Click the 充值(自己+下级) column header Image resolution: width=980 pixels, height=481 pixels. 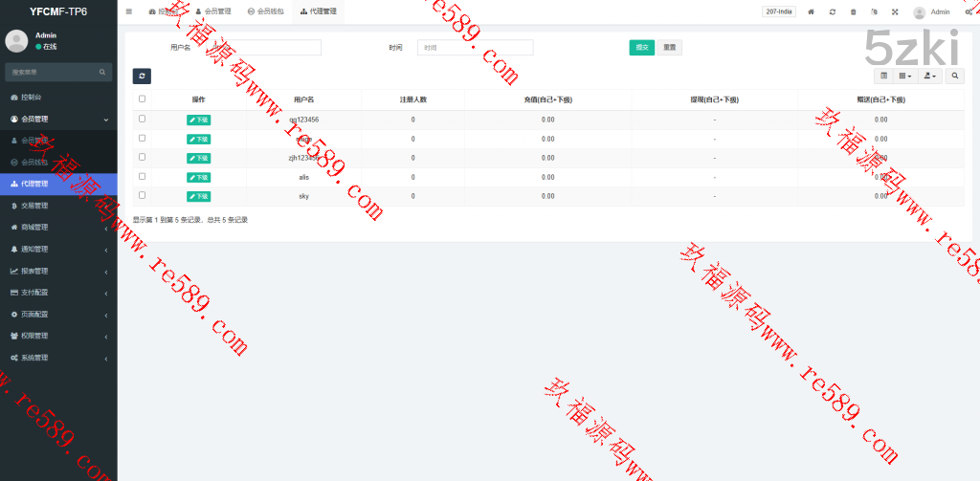(x=548, y=100)
